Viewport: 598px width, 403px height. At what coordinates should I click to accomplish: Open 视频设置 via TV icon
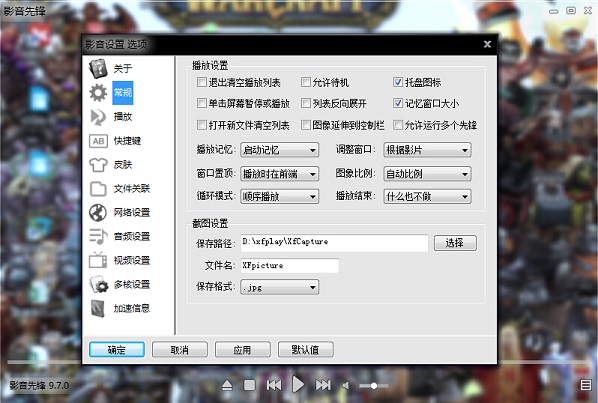tap(98, 260)
